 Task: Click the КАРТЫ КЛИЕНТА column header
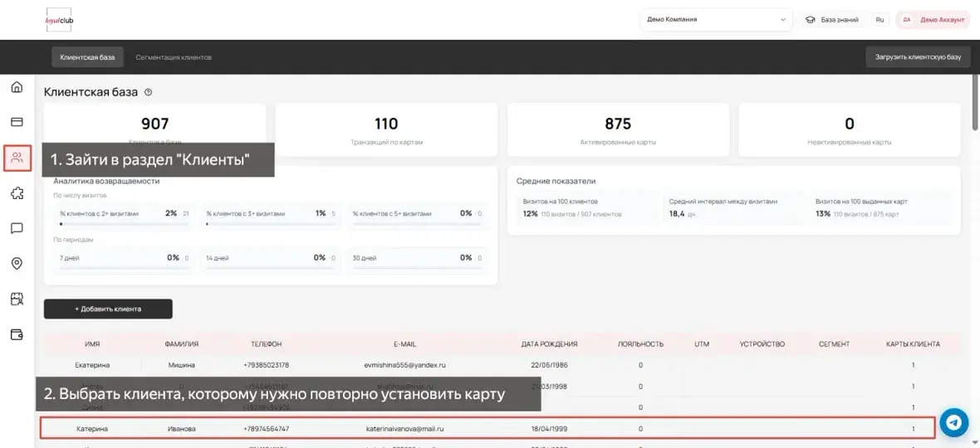click(x=913, y=343)
